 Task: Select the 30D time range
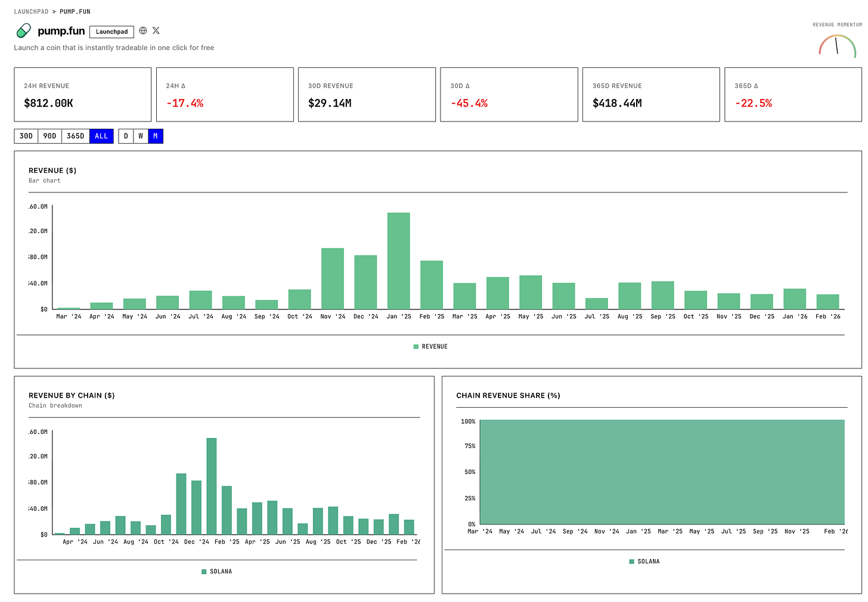(26, 136)
